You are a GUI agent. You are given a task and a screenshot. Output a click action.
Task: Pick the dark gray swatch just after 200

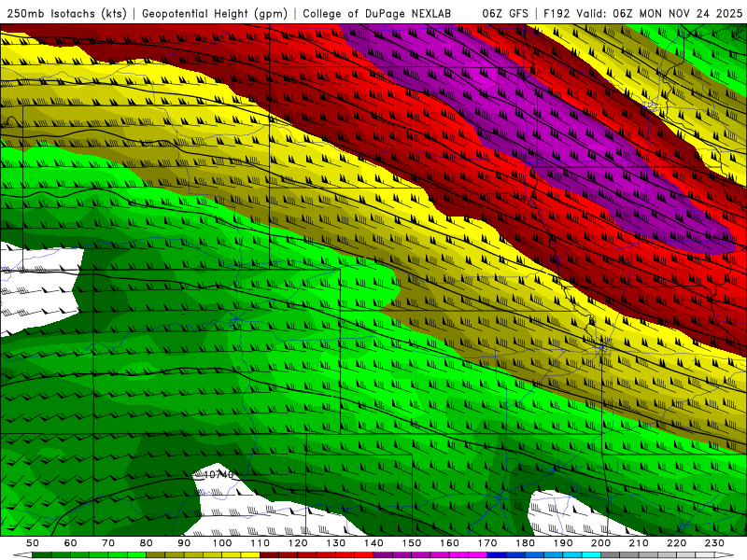pos(611,555)
